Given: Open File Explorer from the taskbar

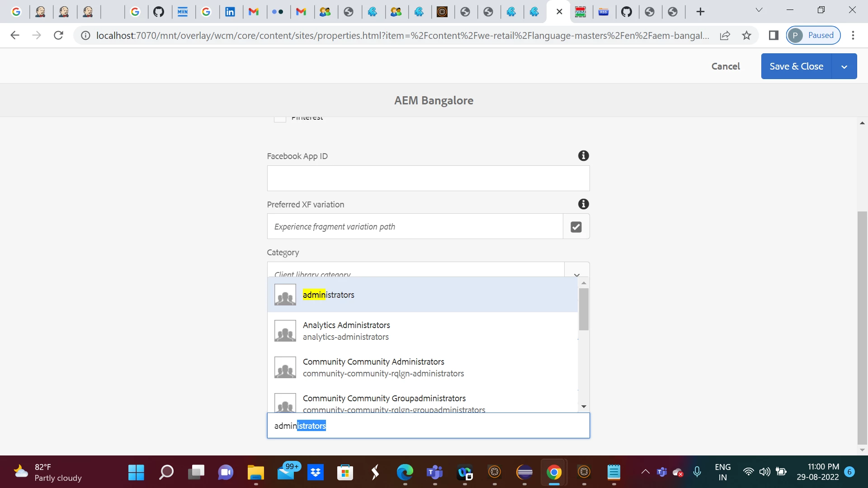Looking at the screenshot, I should [x=255, y=473].
